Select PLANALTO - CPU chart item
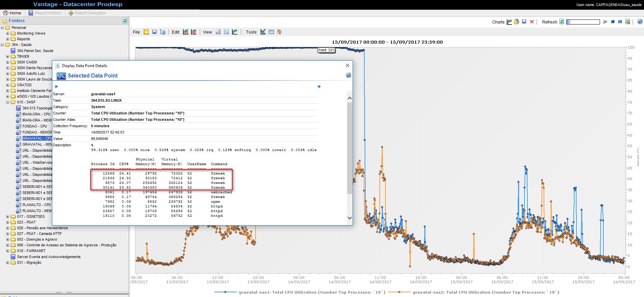644x297 pixels. click(x=37, y=205)
